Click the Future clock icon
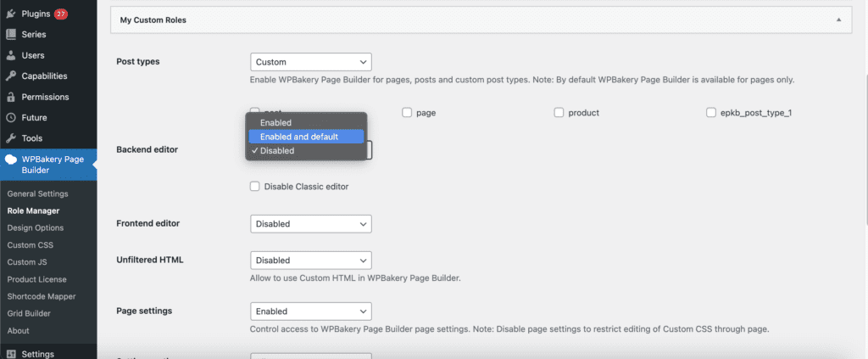The width and height of the screenshot is (868, 359). click(x=10, y=118)
